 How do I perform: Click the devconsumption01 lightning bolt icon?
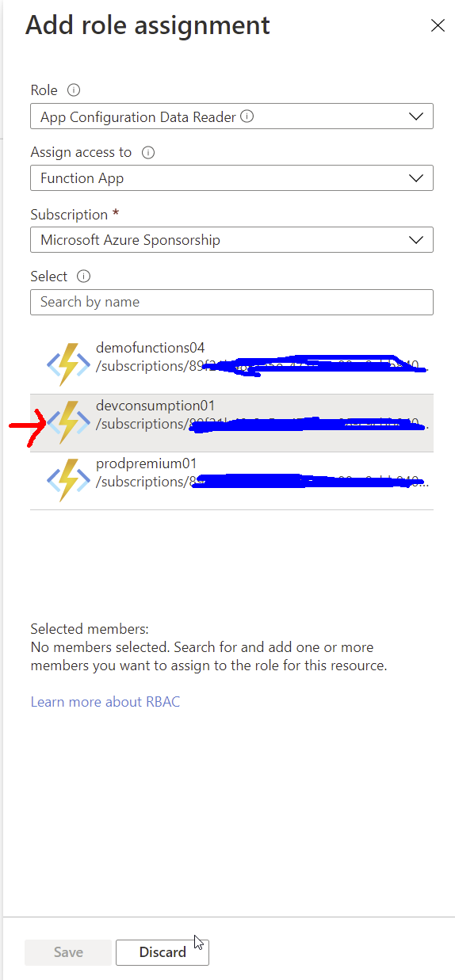[68, 422]
